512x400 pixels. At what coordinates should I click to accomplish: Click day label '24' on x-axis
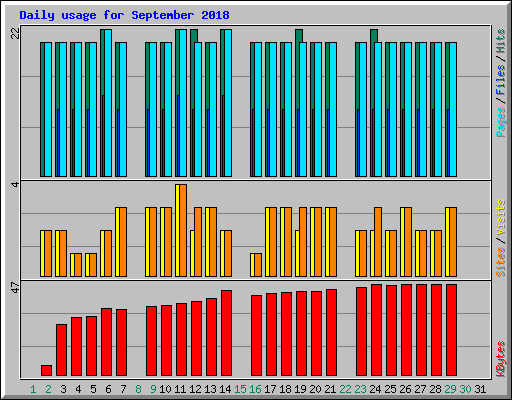pyautogui.click(x=375, y=389)
